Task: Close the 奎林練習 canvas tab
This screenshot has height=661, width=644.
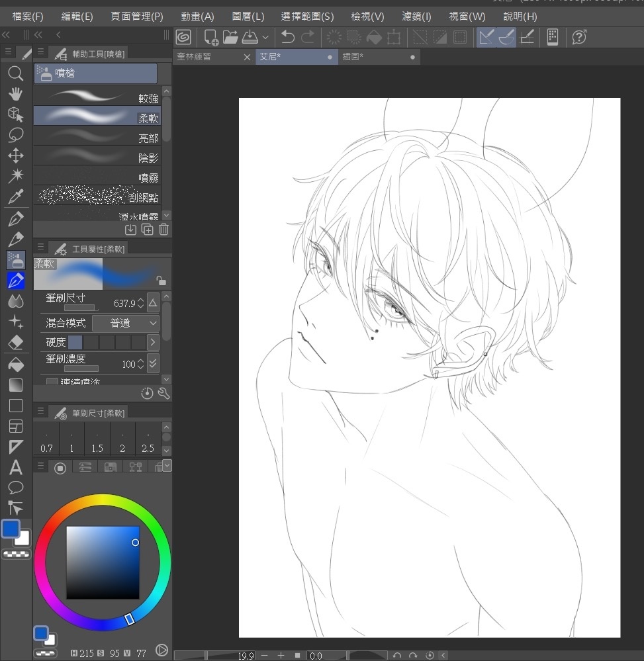Action: [x=248, y=57]
